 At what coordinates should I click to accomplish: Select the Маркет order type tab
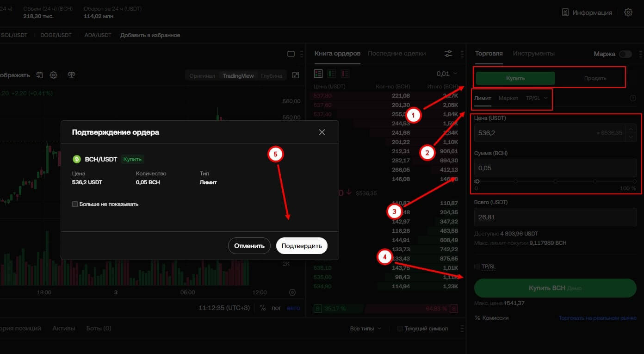coord(508,98)
